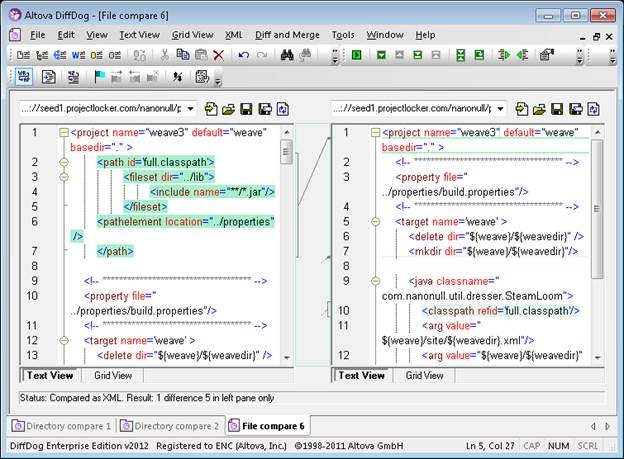Open the XML menu
Viewport: 624px width, 459px height.
pyautogui.click(x=234, y=35)
